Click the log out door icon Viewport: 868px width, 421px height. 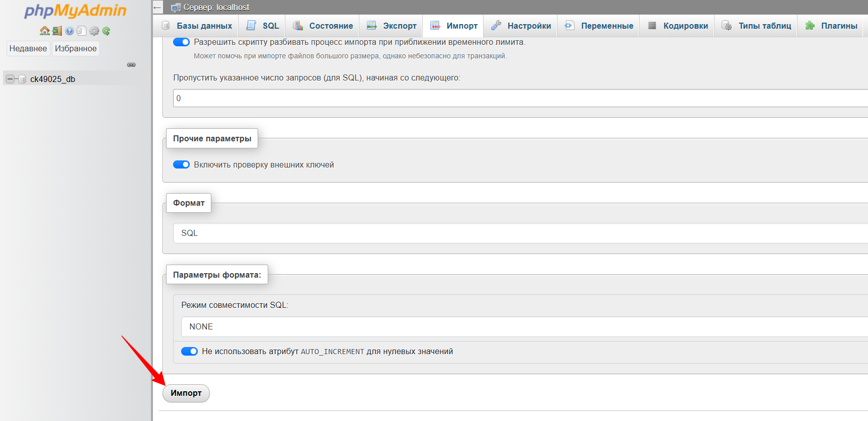click(x=57, y=31)
